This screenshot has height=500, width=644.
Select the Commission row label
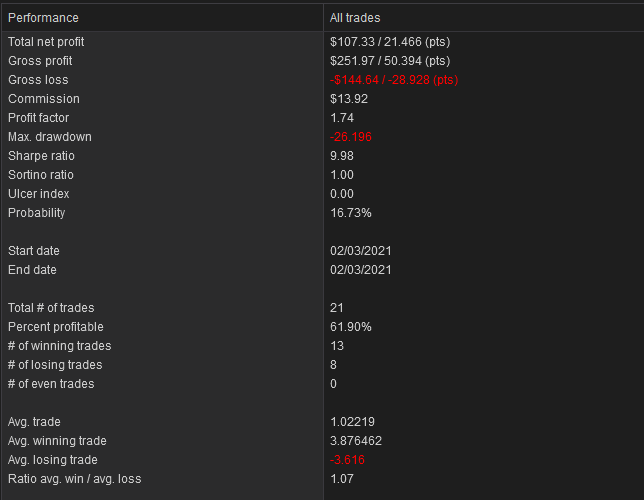(x=44, y=99)
